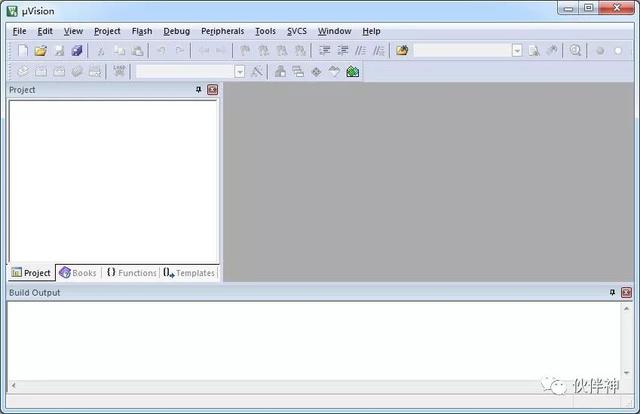Switch to the Books tab
The height and width of the screenshot is (414, 640).
point(78,273)
